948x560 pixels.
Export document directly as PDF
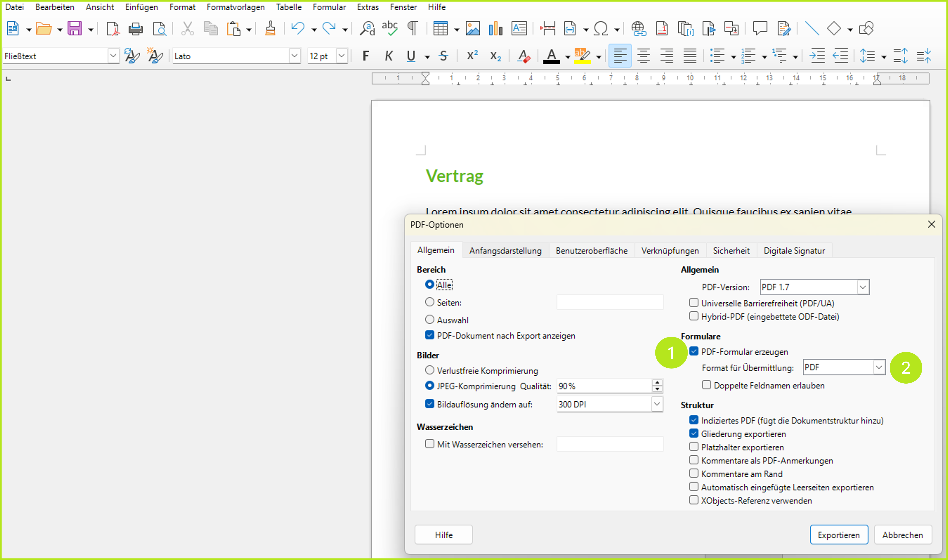pyautogui.click(x=112, y=28)
